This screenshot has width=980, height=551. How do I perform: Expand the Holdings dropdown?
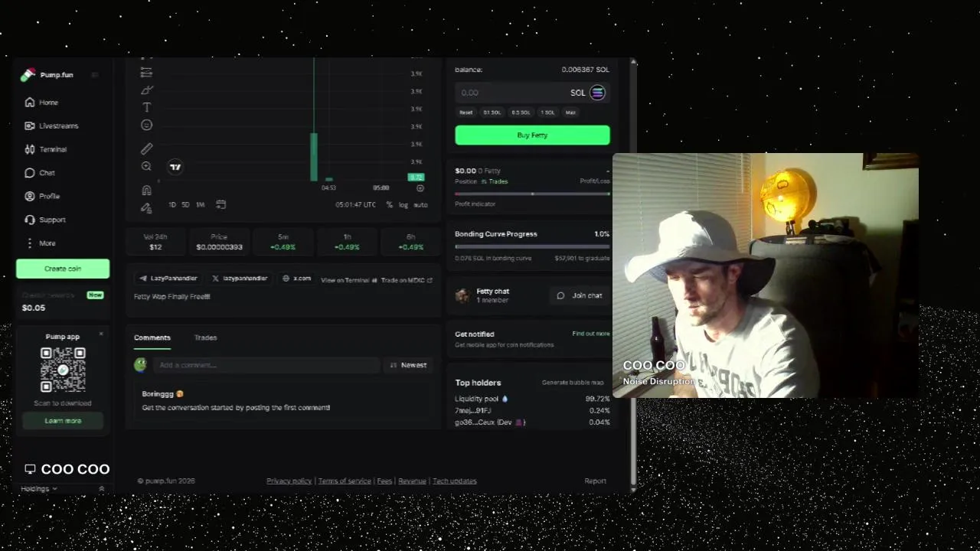click(39, 488)
